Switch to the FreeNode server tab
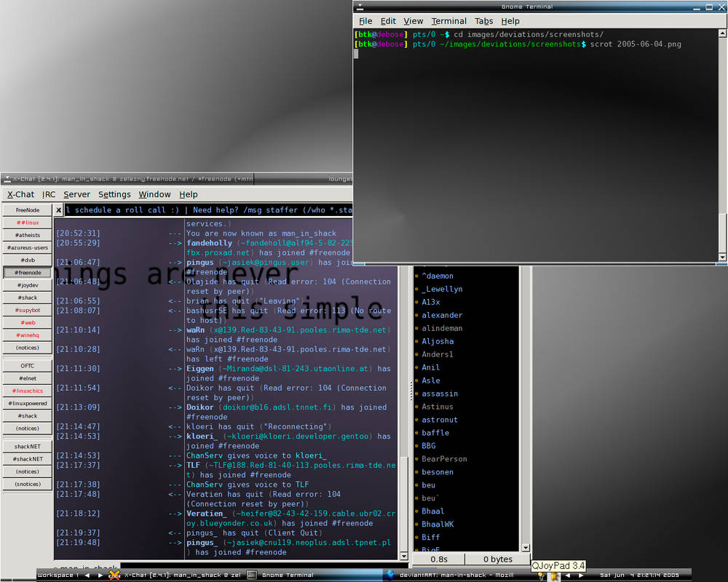 [28, 210]
